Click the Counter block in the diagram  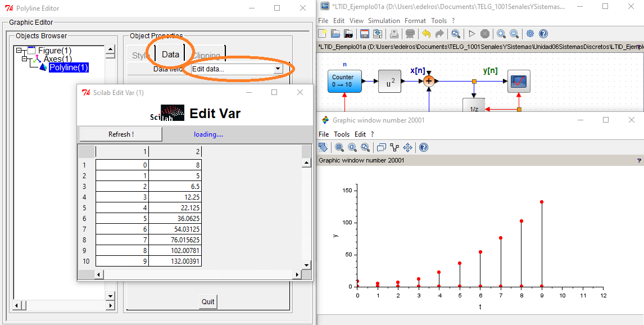click(x=343, y=82)
